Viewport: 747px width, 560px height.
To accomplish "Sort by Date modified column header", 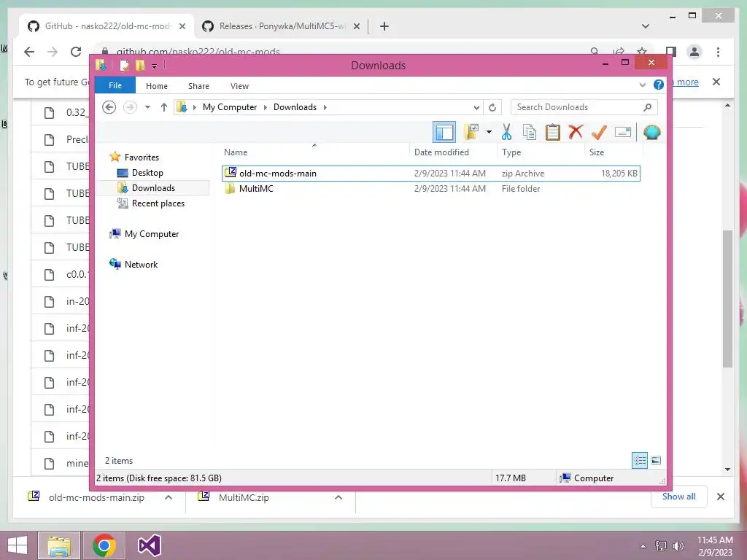I will 453,152.
